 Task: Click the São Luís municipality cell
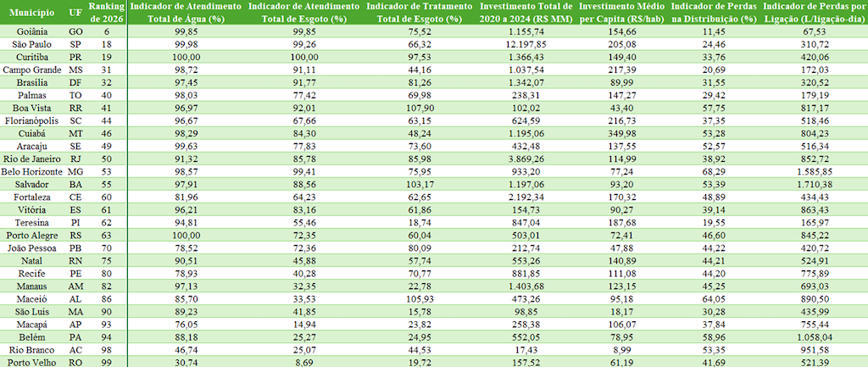pos(32,312)
